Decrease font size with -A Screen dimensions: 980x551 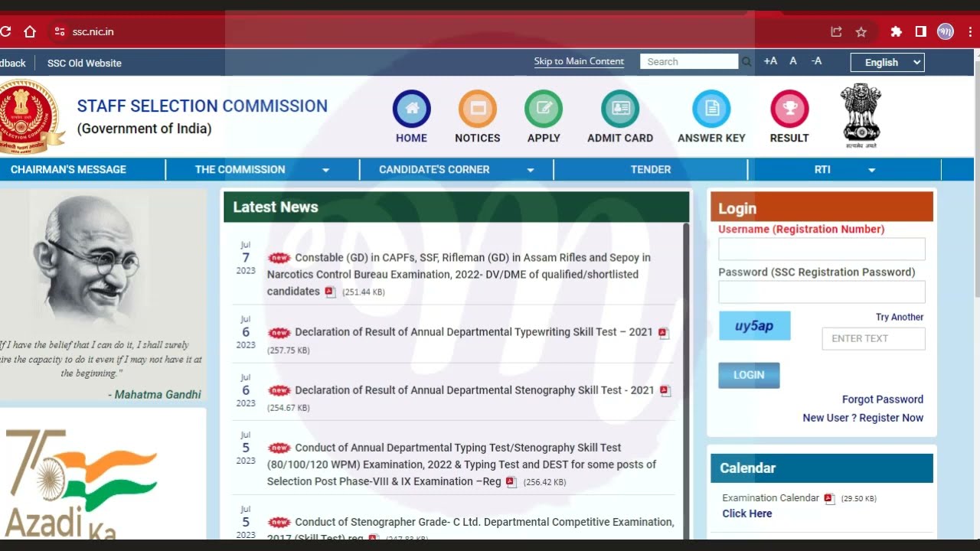tap(816, 61)
